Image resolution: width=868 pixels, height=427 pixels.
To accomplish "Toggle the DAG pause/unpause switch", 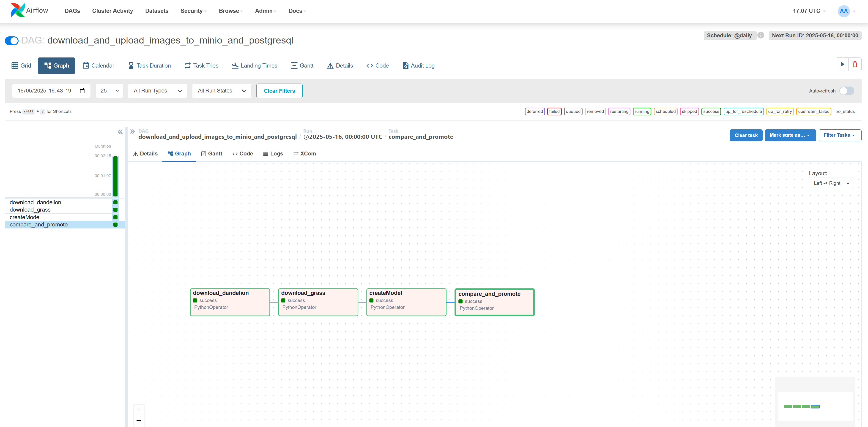I will click(12, 41).
